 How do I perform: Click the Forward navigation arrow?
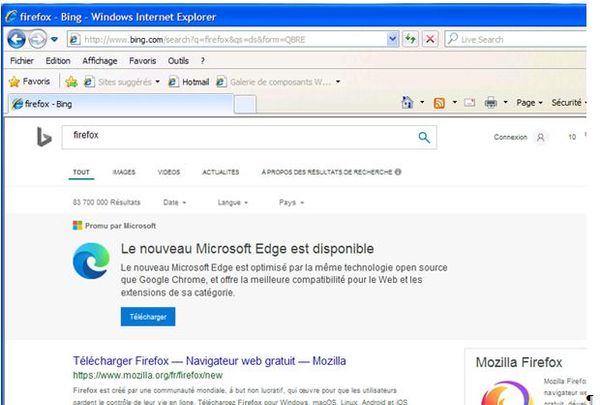click(38, 39)
